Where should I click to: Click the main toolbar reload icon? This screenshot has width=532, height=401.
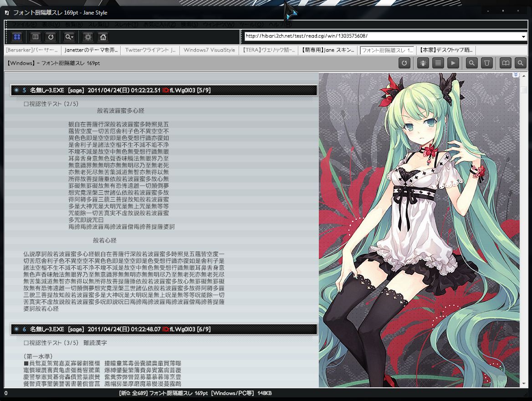tap(51, 37)
